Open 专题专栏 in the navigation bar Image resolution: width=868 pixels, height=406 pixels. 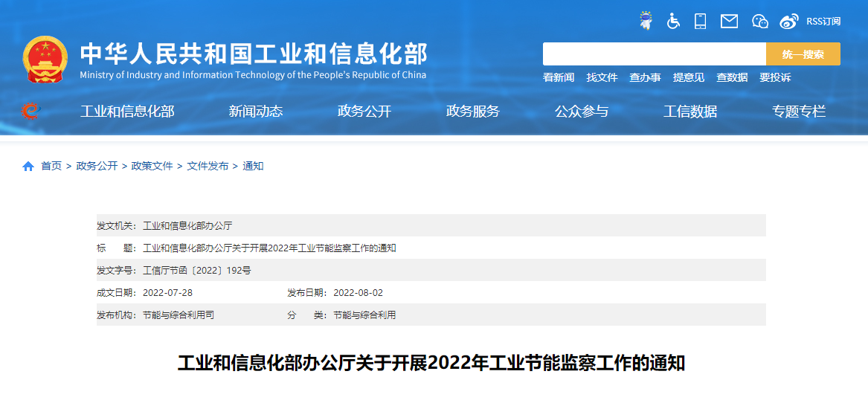(x=799, y=112)
